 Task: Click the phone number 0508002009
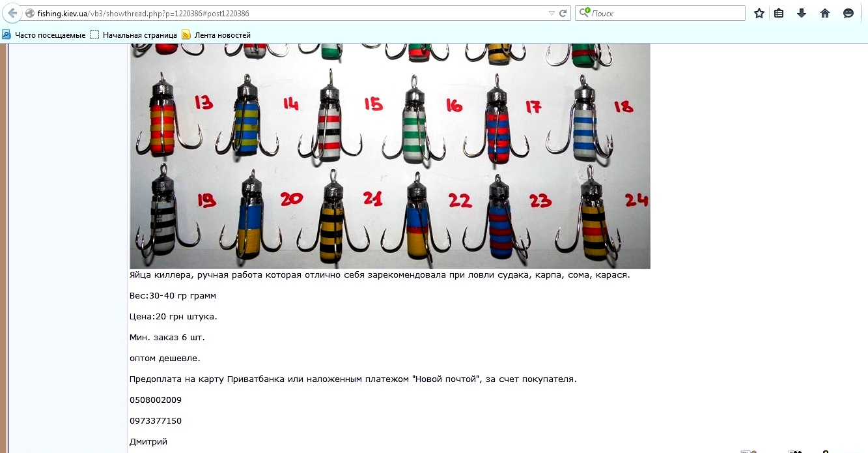[x=156, y=400]
